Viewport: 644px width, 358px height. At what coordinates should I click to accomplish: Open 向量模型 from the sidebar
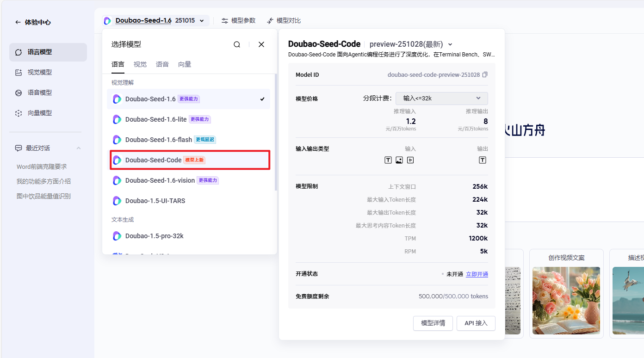coord(48,112)
